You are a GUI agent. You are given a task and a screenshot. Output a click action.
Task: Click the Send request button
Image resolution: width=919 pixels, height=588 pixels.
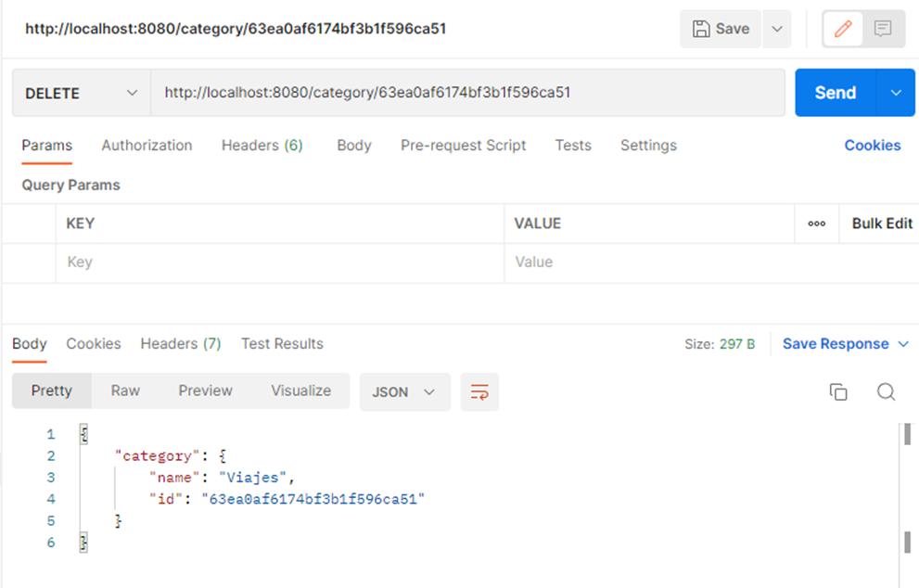pos(835,93)
